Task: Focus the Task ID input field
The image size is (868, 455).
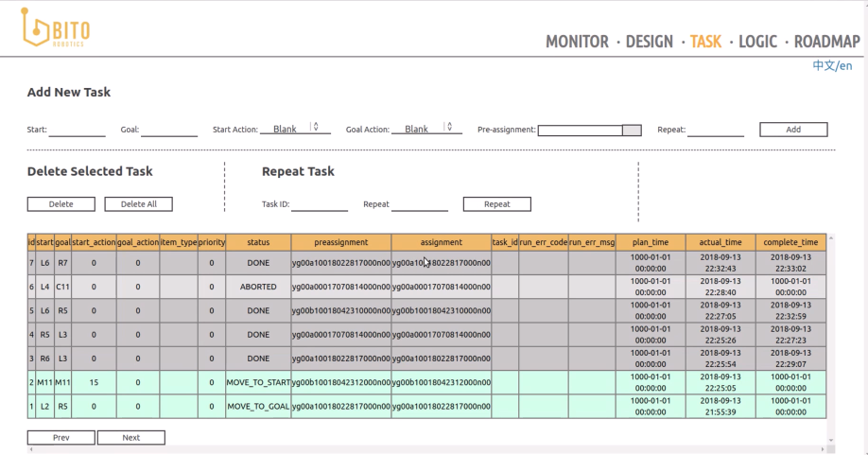Action: pos(320,204)
